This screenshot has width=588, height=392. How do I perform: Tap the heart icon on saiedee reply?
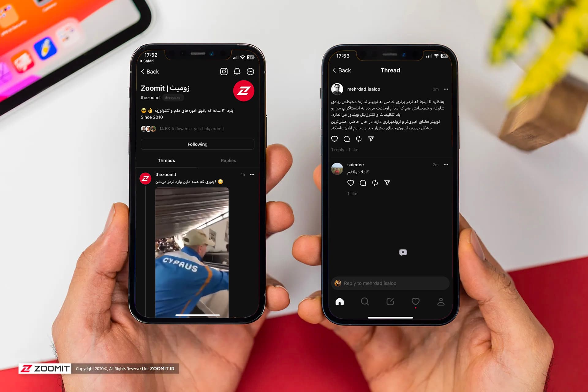(x=350, y=183)
